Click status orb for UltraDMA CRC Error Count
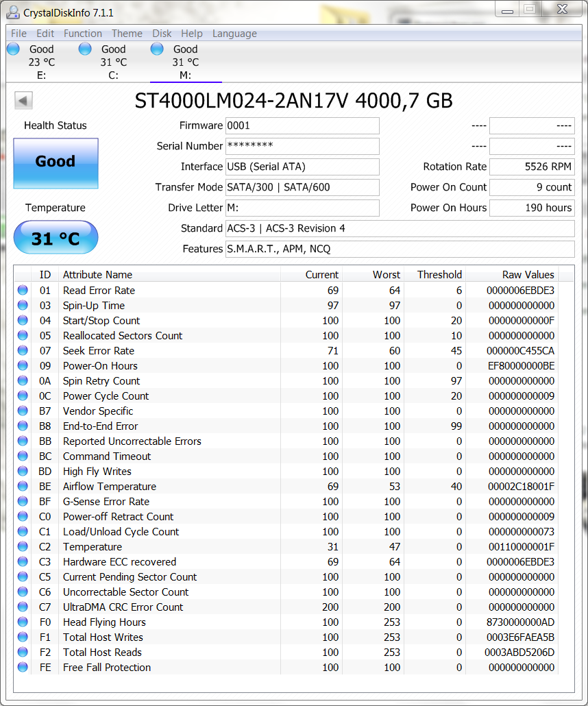The height and width of the screenshot is (706, 588). [23, 607]
